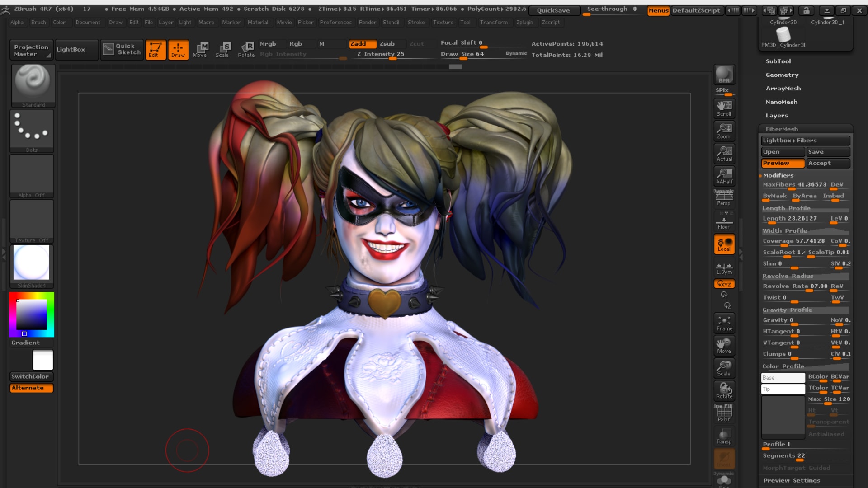Open the Preferences menu
The width and height of the screenshot is (868, 488).
(x=335, y=22)
